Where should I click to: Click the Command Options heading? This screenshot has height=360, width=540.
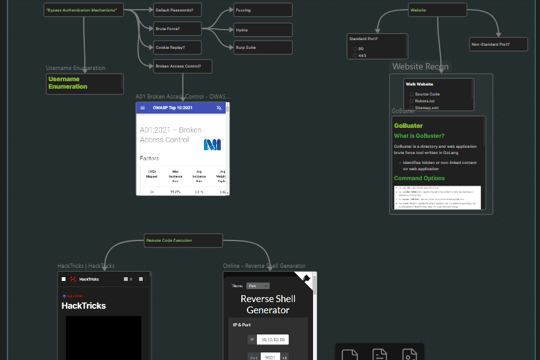pos(419,178)
